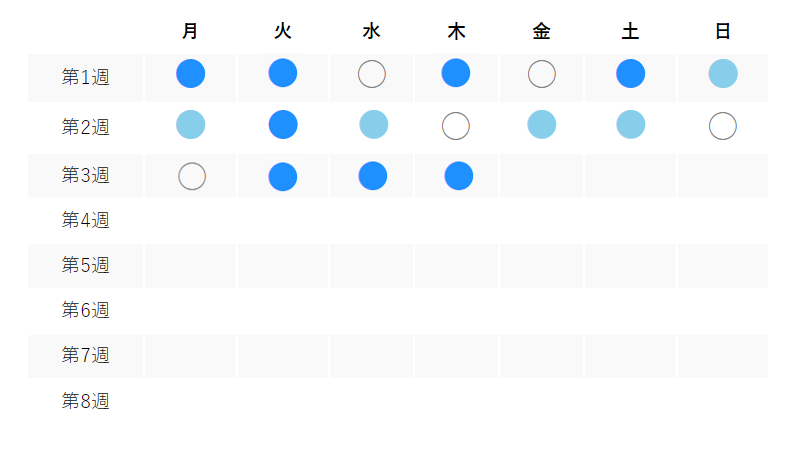This screenshot has width=802, height=457.
Task: Toggle the Week 3 Wednesday circle
Action: pyautogui.click(x=373, y=175)
